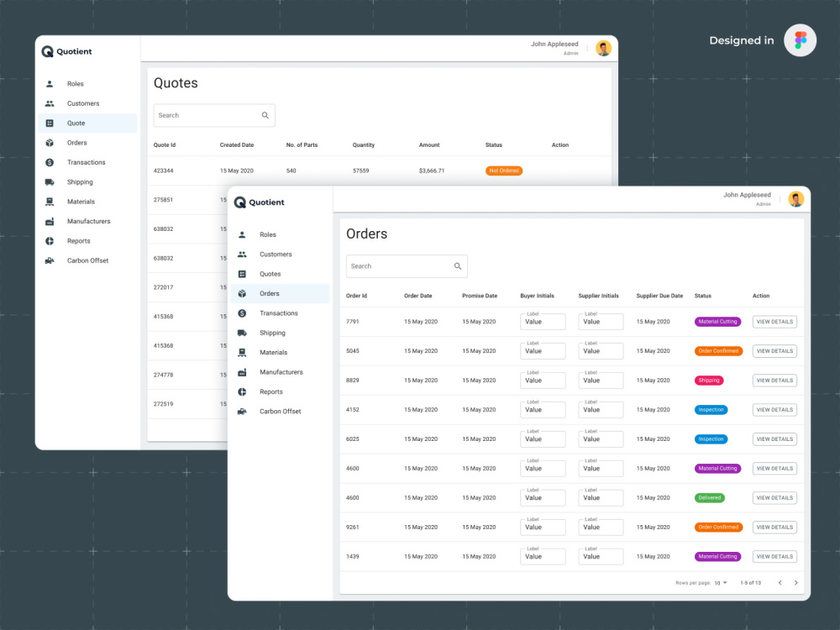This screenshot has height=630, width=840.
Task: Click Materials icon in Quotes window sidebar
Action: 50,202
